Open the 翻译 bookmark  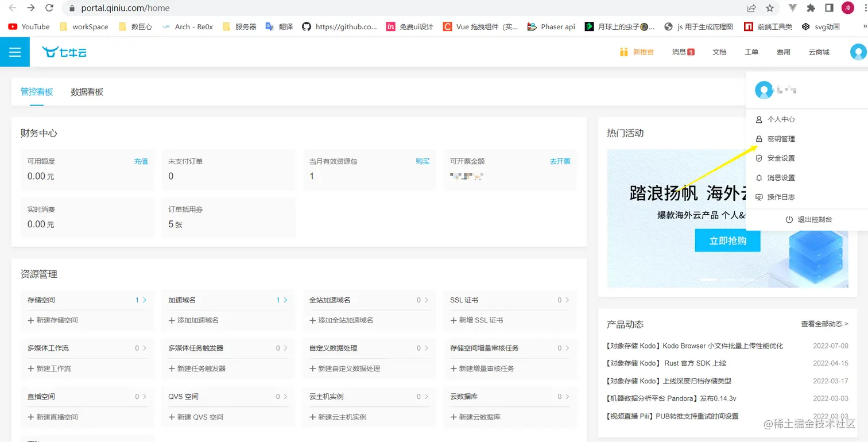pyautogui.click(x=280, y=26)
